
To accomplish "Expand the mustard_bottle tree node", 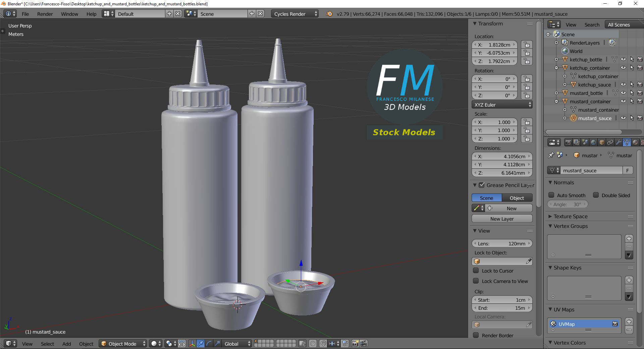I will (556, 93).
